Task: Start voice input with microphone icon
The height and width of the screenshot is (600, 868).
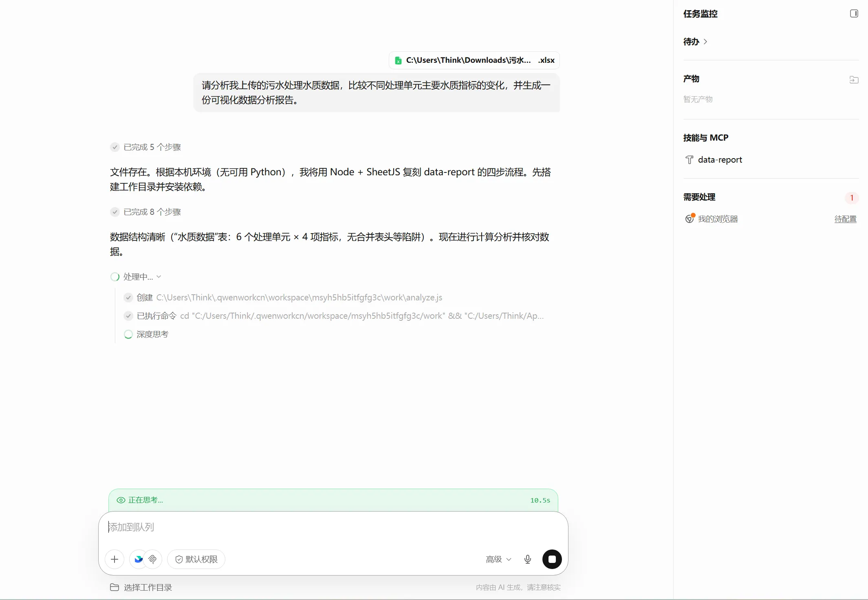Action: click(528, 559)
